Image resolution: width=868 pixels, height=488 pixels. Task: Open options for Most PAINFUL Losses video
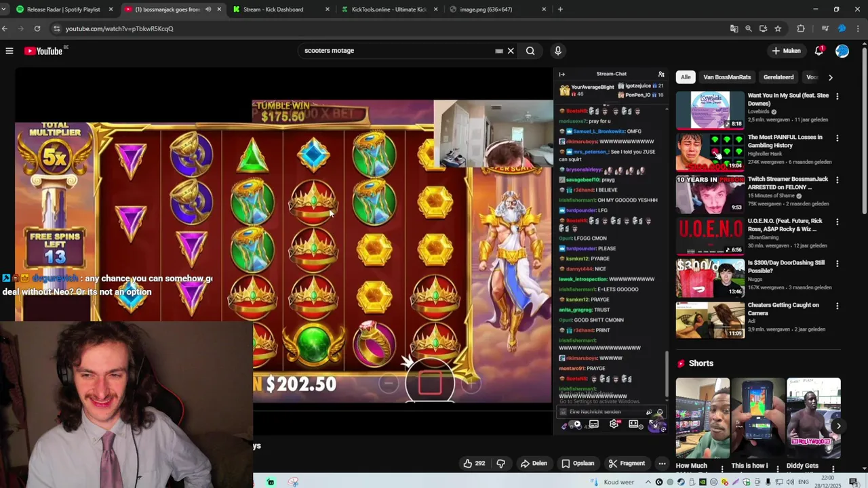837,138
